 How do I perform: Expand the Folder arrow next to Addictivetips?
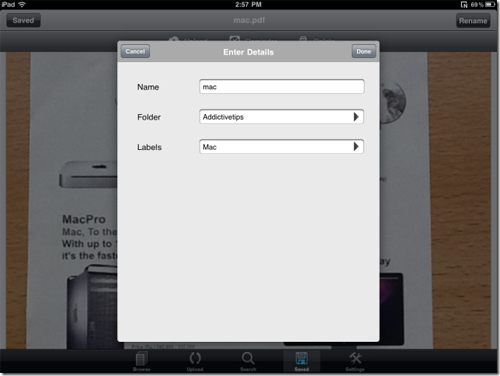tap(356, 117)
